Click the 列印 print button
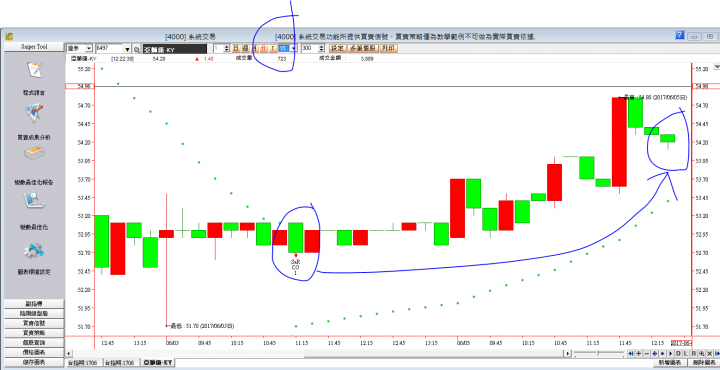This screenshot has width=720, height=370. [389, 49]
